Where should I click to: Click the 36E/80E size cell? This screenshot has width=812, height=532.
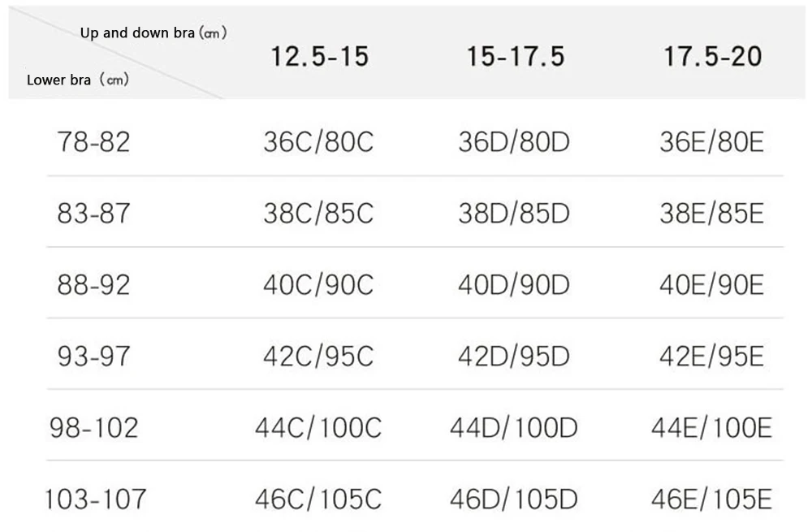(x=711, y=142)
